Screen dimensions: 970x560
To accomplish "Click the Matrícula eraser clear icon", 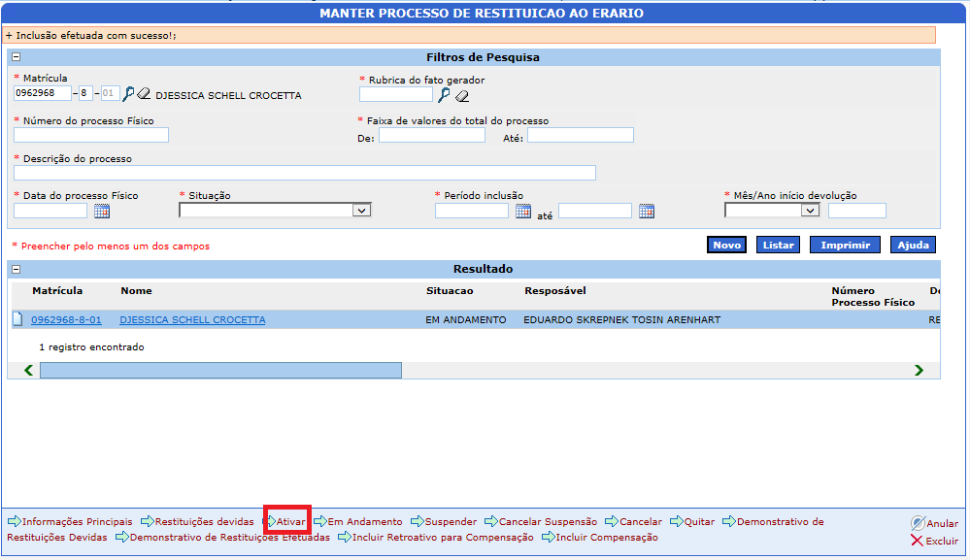I will click(144, 94).
